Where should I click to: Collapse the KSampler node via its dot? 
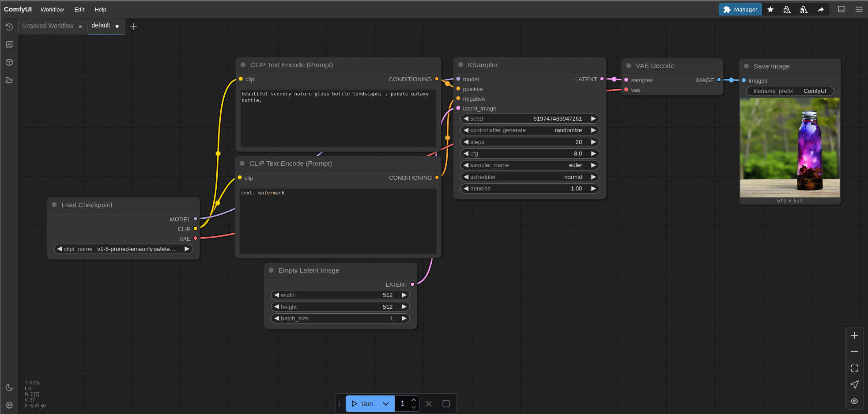click(x=460, y=65)
